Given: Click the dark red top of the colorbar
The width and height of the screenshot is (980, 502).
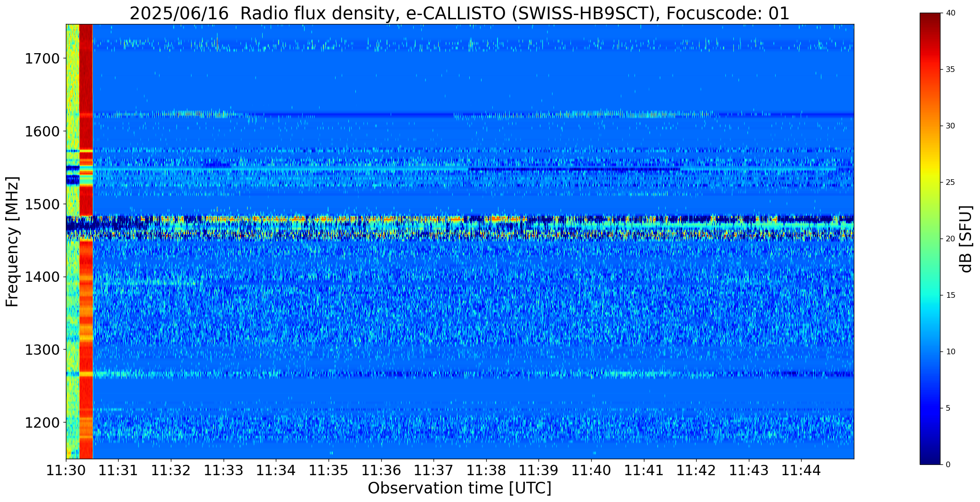Looking at the screenshot, I should [x=931, y=21].
